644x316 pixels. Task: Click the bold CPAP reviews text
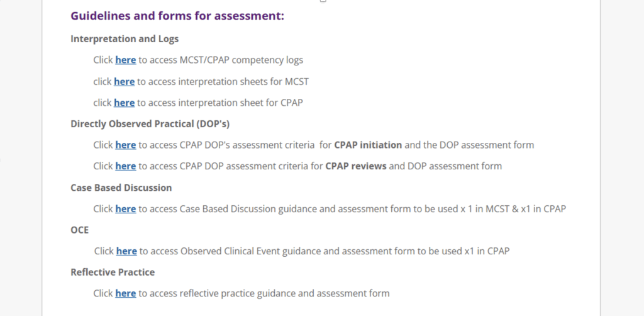pyautogui.click(x=356, y=166)
